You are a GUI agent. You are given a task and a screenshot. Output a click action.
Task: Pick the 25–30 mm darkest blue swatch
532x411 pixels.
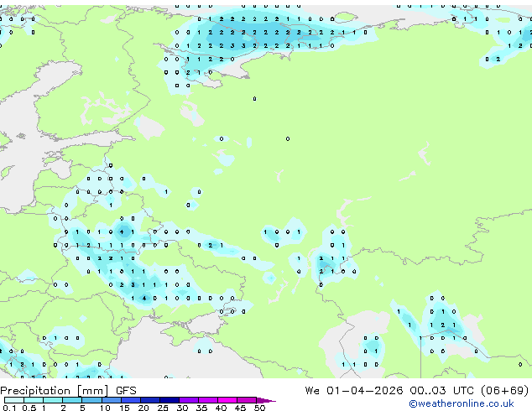click(x=170, y=400)
